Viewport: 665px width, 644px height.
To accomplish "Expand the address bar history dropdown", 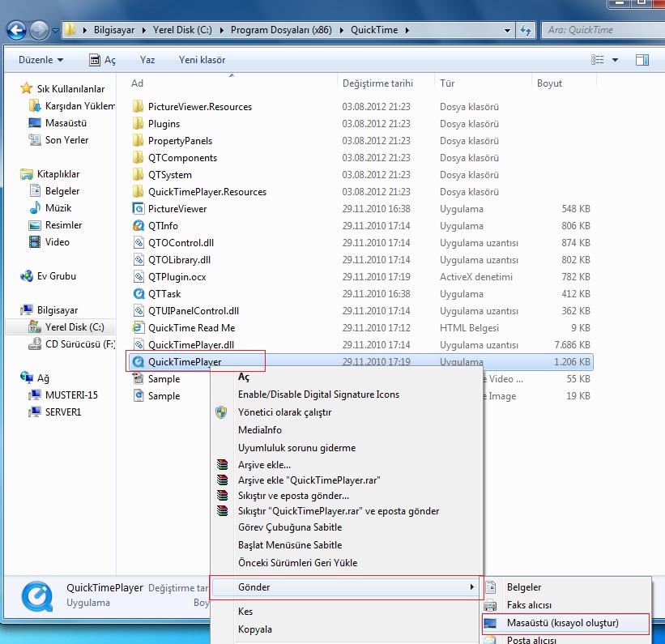I will tap(507, 31).
